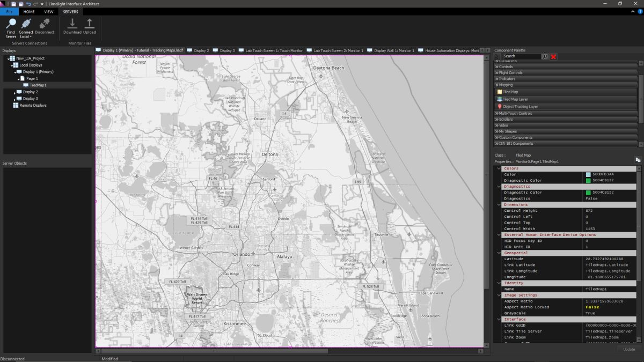Toggle the Aspect Ratio Locked False value
644x362 pixels.
coord(592,307)
